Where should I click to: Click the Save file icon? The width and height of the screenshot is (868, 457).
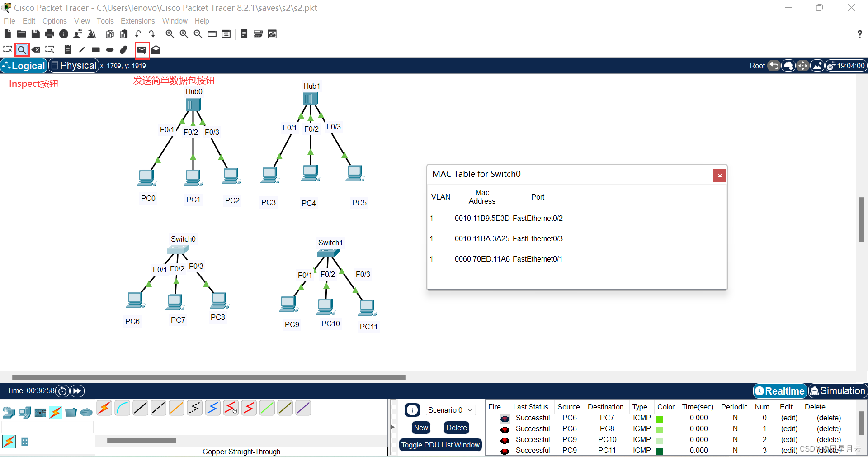(x=35, y=34)
